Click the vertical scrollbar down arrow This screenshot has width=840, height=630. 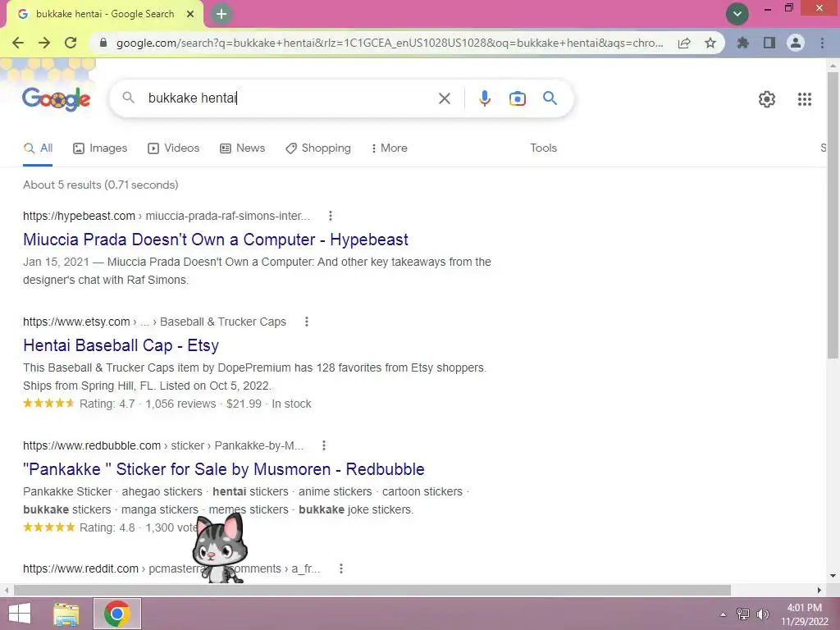click(833, 577)
